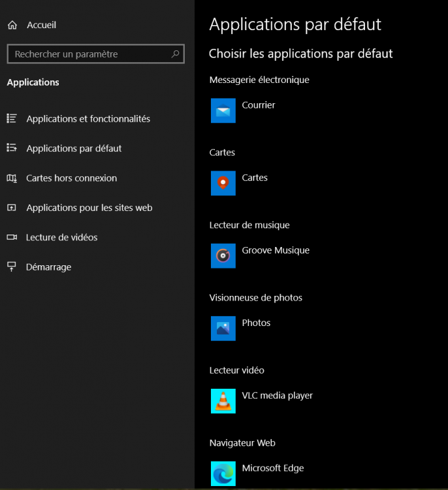The width and height of the screenshot is (448, 490).
Task: Click the Cartes hors connexion map icon
Action: pyautogui.click(x=12, y=178)
